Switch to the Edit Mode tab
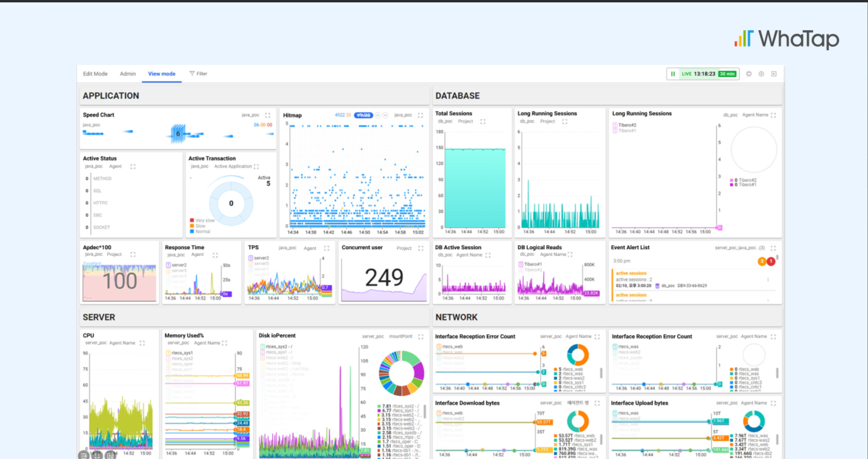Viewport: 868px width, 459px height. (x=95, y=74)
